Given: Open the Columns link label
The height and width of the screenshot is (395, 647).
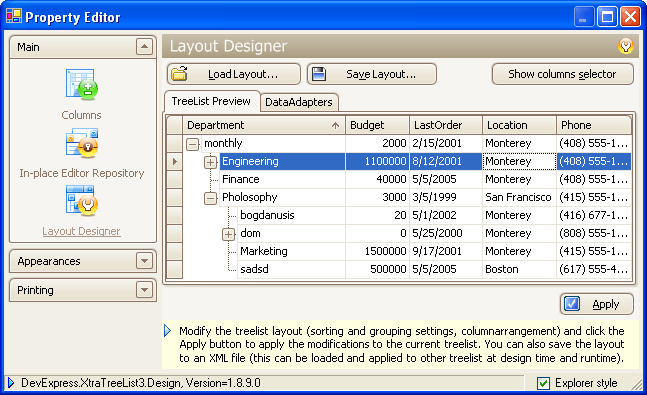Looking at the screenshot, I should (x=81, y=115).
